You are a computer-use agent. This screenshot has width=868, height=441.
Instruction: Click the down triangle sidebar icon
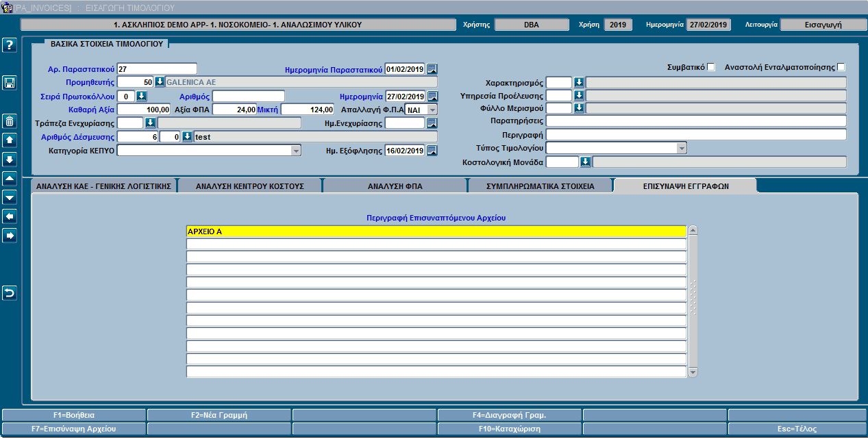coord(10,197)
